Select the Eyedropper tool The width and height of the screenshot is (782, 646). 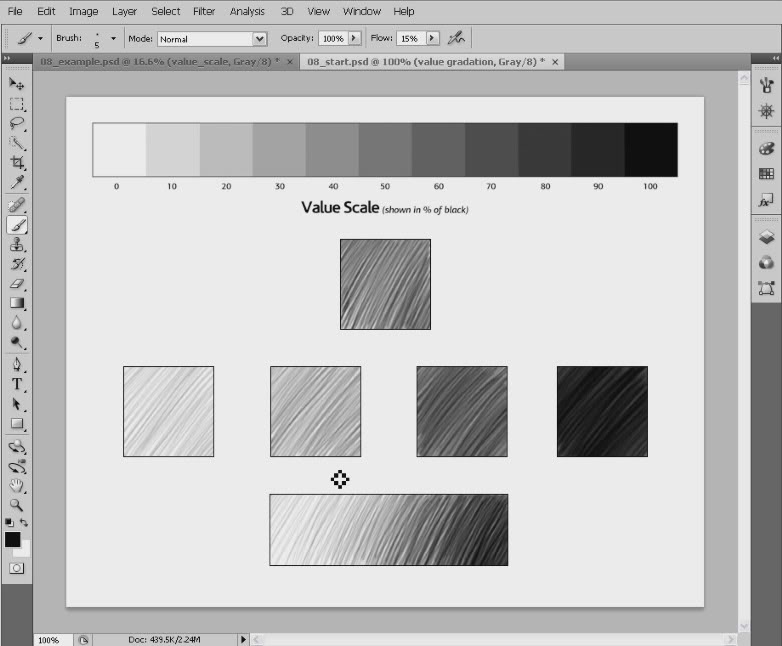(x=16, y=183)
